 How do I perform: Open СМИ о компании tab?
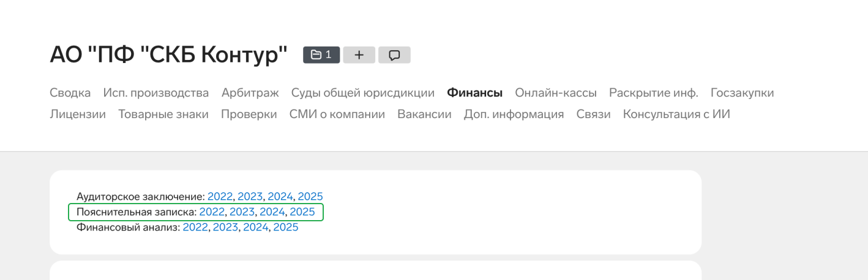337,114
